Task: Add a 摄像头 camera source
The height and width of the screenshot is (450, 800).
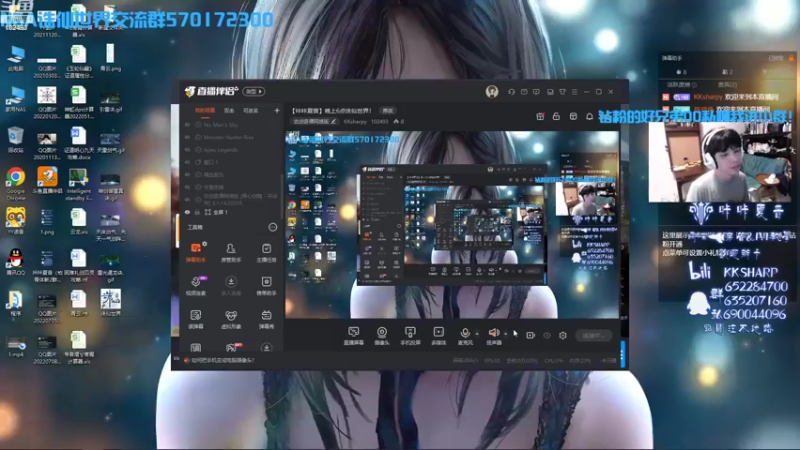Action: coord(382,336)
